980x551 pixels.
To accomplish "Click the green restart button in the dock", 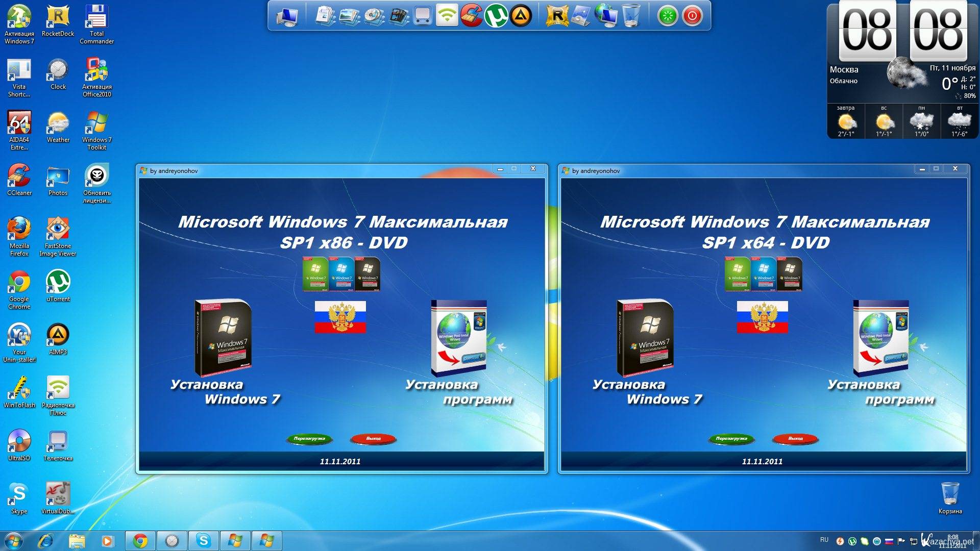I will click(668, 16).
